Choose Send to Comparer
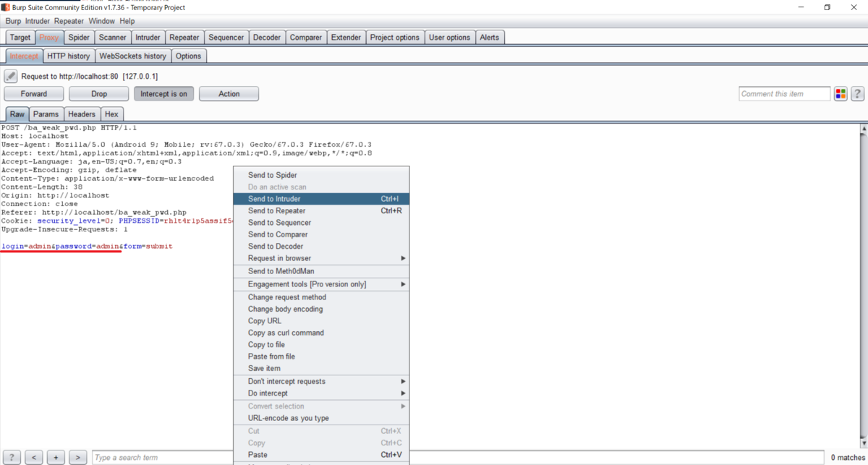The width and height of the screenshot is (868, 465). click(321, 234)
